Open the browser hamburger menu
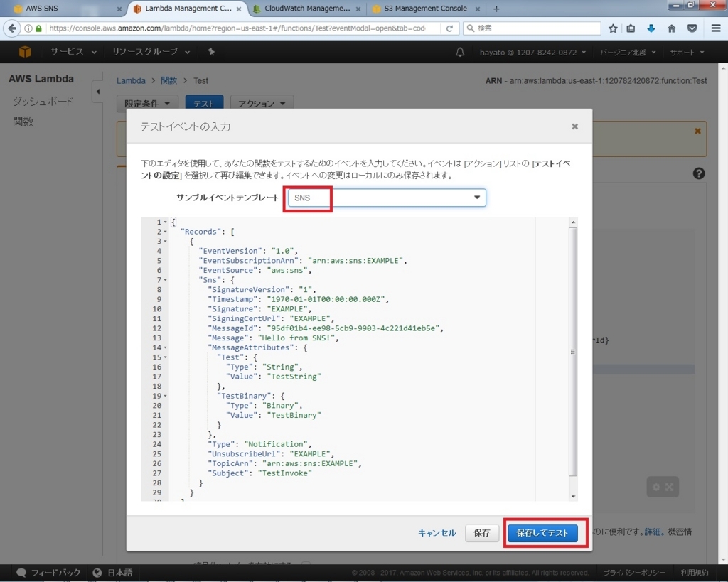 (715, 28)
